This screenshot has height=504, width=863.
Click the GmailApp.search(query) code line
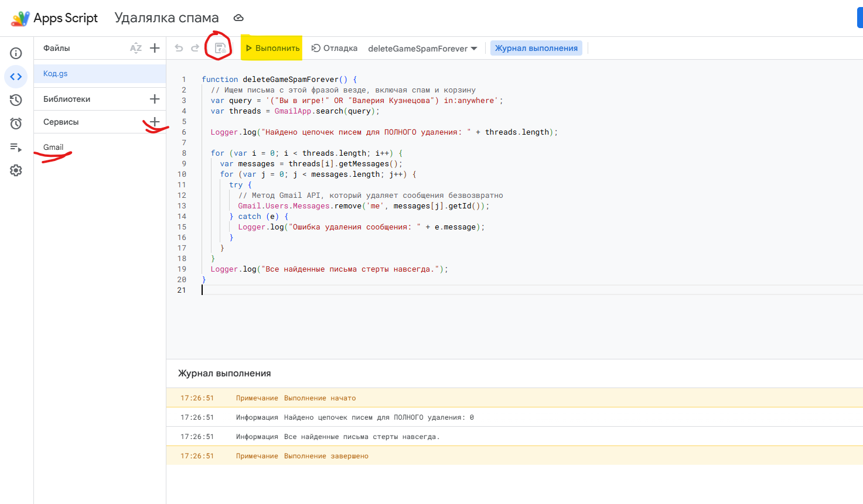(x=295, y=111)
